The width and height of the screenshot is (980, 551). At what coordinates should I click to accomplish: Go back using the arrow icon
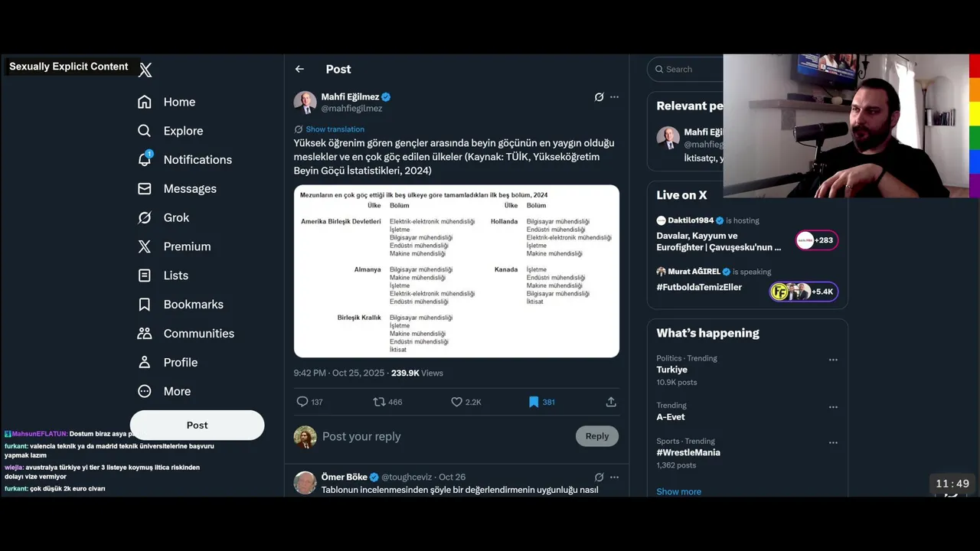pos(299,69)
